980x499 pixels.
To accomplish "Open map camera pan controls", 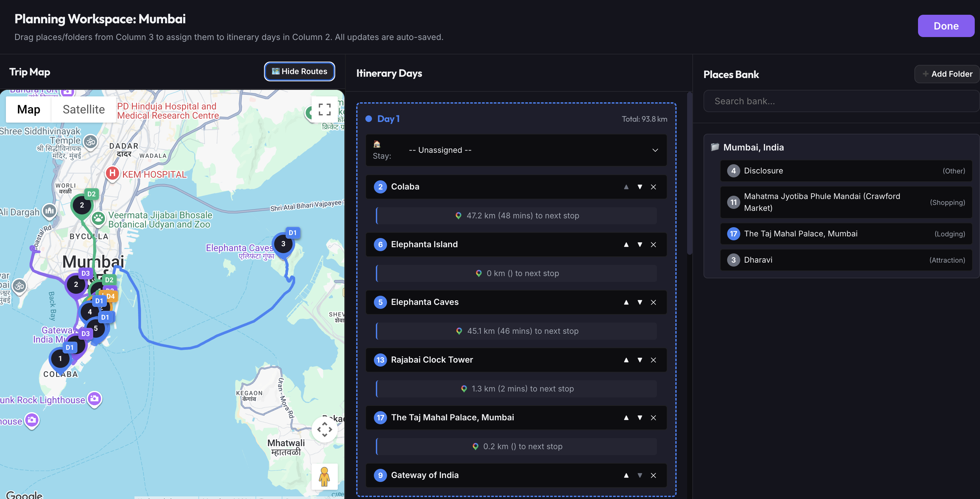I will click(x=324, y=429).
